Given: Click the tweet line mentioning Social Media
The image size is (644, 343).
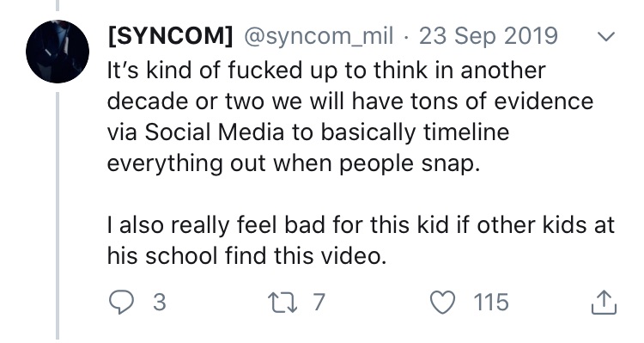Looking at the screenshot, I should tap(308, 132).
